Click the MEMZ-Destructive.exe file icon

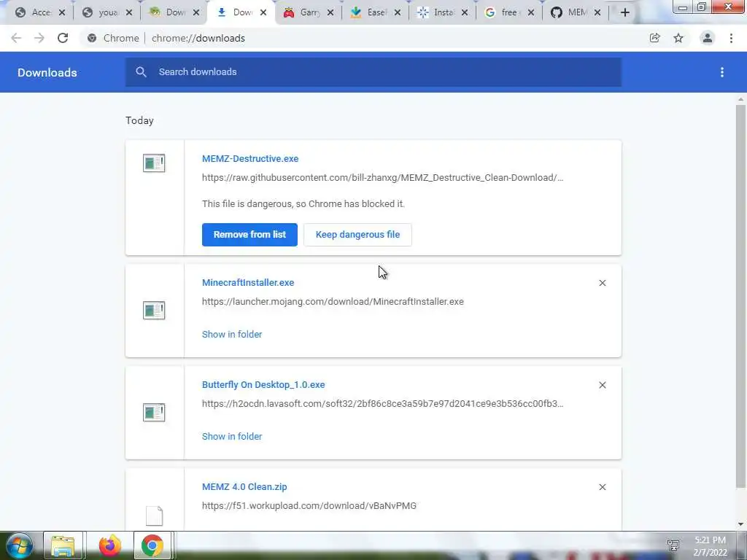[x=154, y=163]
